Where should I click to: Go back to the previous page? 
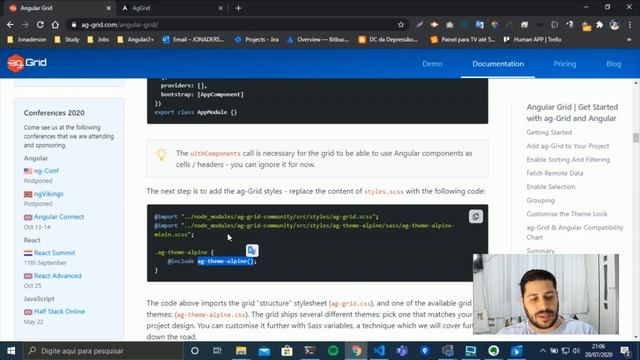point(10,25)
